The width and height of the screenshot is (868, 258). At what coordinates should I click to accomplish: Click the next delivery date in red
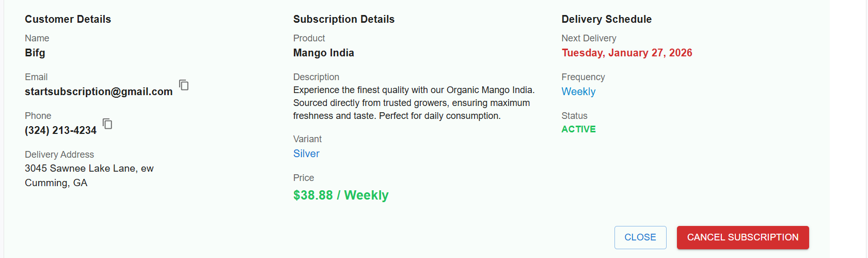click(626, 53)
